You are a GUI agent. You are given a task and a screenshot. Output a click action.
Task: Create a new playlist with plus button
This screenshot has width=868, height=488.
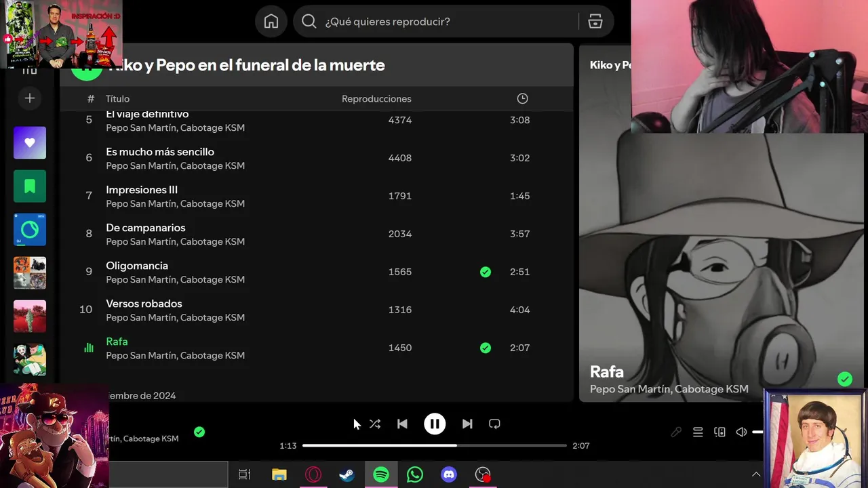coord(30,98)
